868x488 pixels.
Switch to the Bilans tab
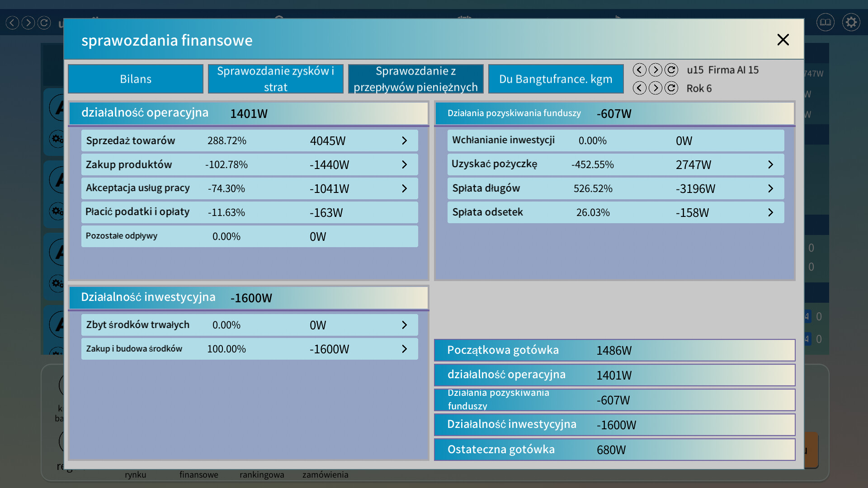(136, 79)
